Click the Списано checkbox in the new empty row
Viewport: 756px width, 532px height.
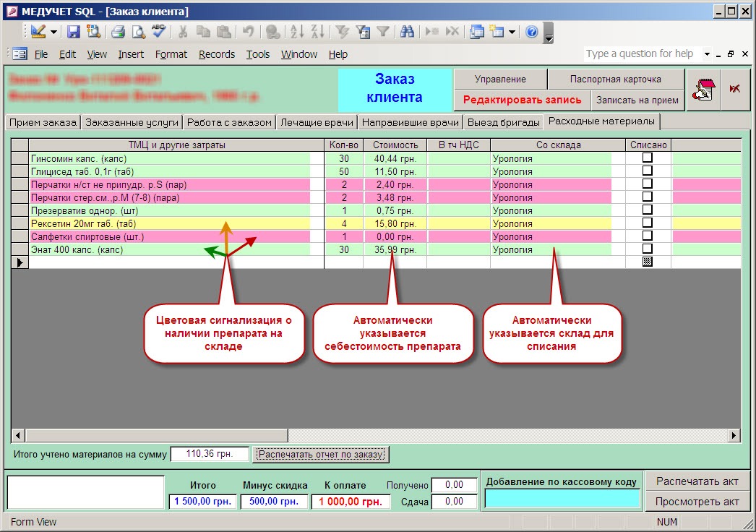648,262
